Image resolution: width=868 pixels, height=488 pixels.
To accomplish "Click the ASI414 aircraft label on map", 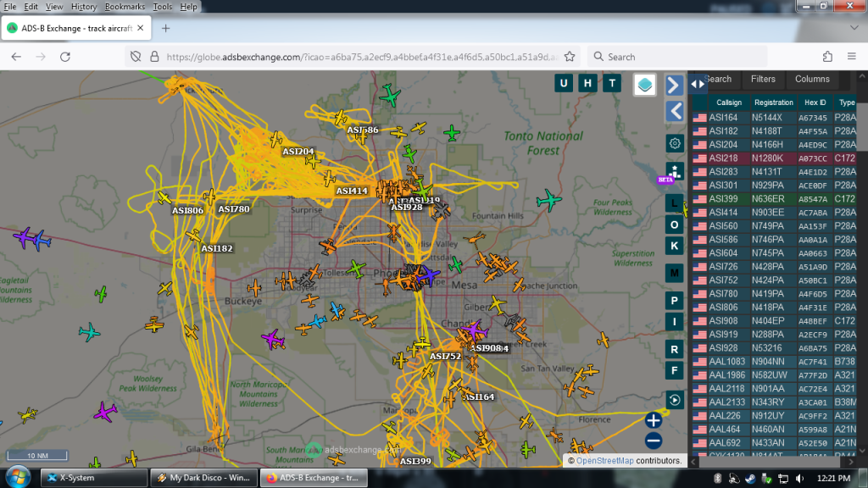I will [352, 191].
